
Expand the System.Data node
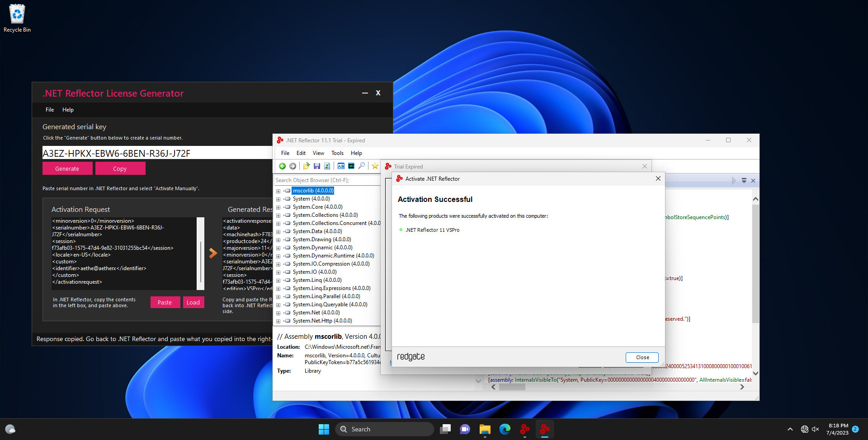(278, 232)
